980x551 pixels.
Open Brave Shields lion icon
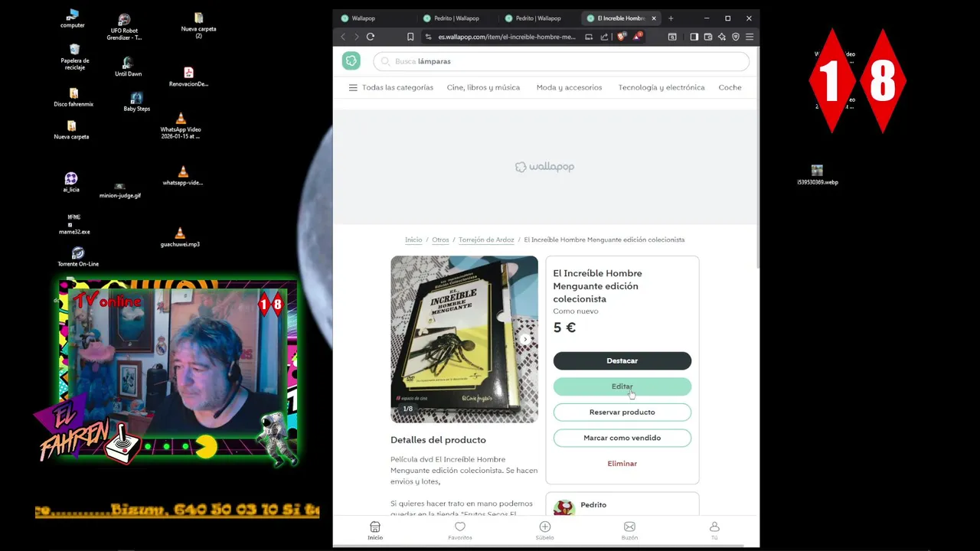tap(621, 36)
